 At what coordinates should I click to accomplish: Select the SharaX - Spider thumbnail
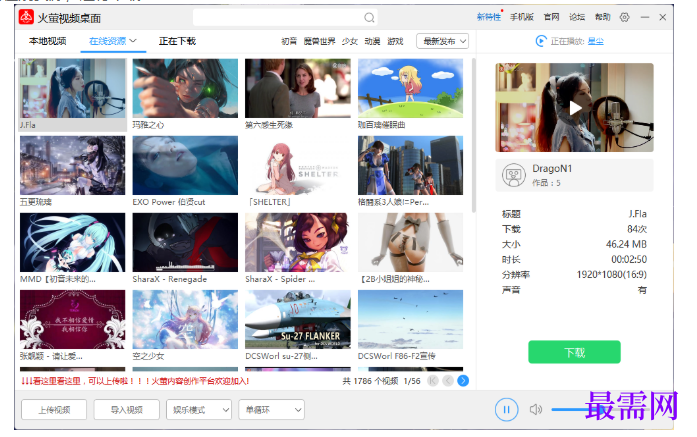pos(297,242)
